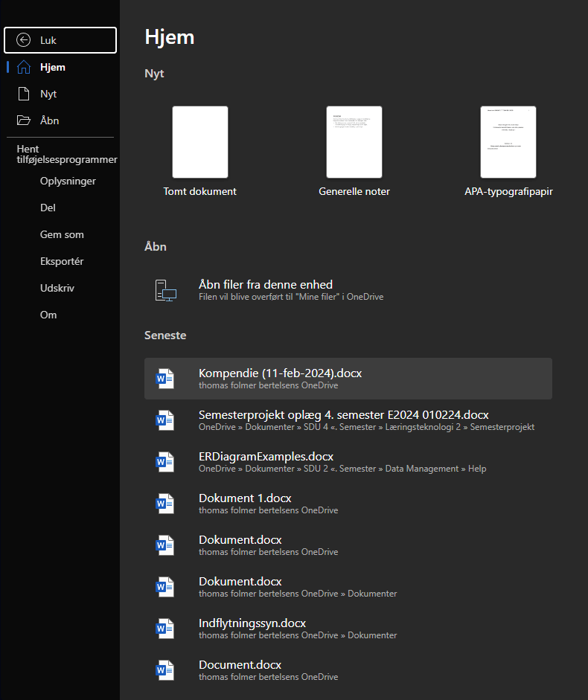Screen dimensions: 588x700
Task: Click the back arrow icon beside Luk
Action: click(x=23, y=40)
